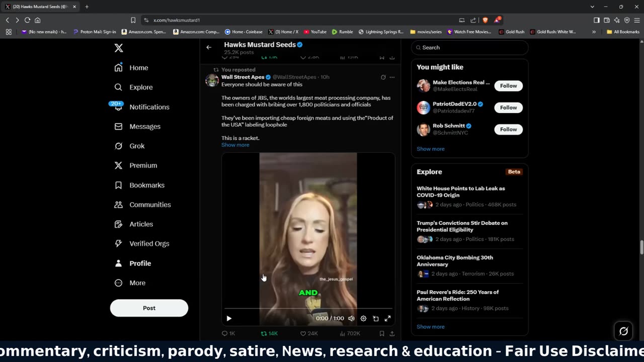Click Show more under You might like
644x362 pixels.
click(x=430, y=149)
